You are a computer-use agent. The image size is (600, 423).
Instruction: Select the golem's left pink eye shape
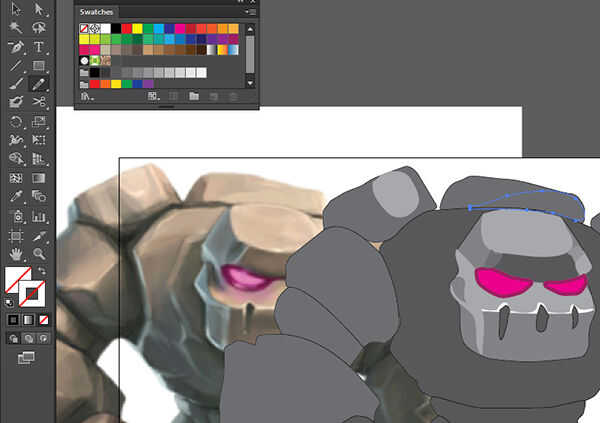502,283
